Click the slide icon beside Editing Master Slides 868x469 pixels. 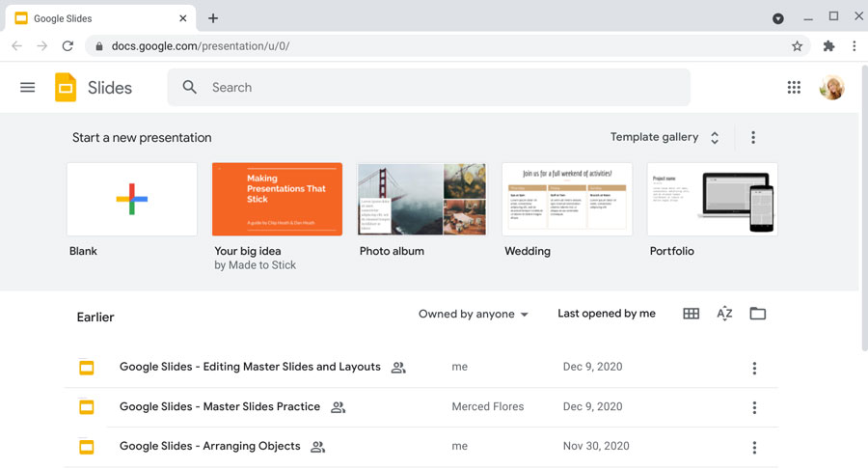point(87,367)
